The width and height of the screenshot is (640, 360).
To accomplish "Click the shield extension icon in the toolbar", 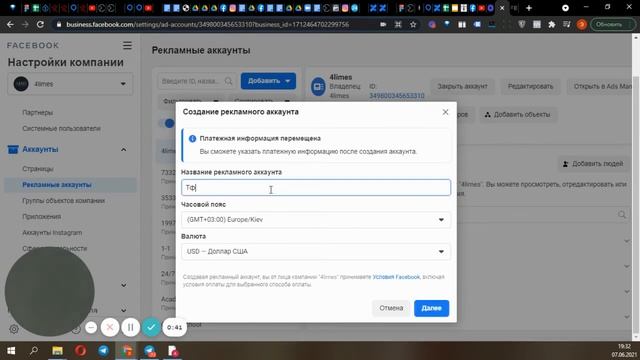I will pyautogui.click(x=522, y=24).
